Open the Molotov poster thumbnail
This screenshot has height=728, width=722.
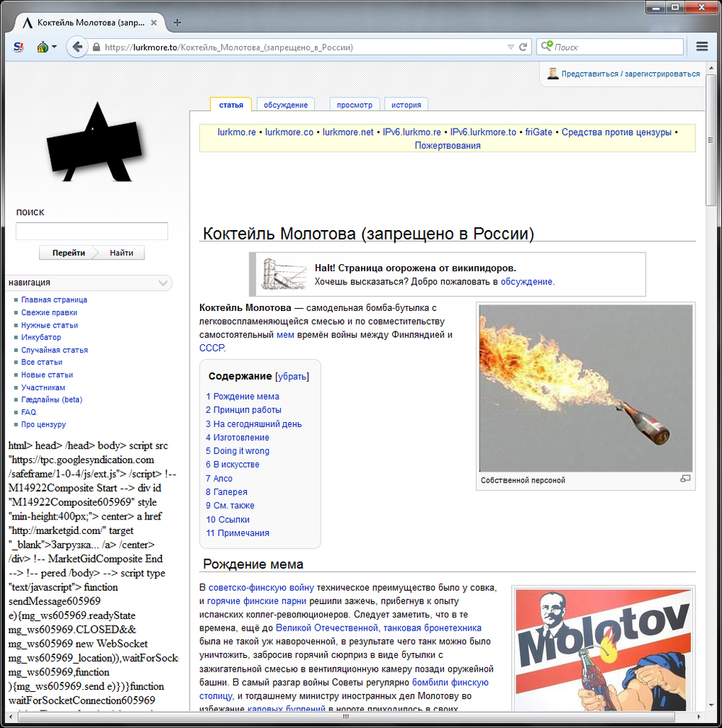tap(603, 649)
